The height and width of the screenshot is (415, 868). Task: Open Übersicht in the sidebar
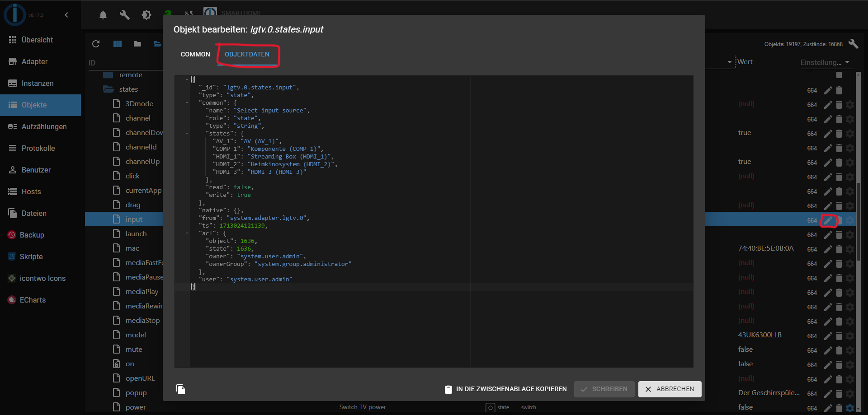point(41,40)
